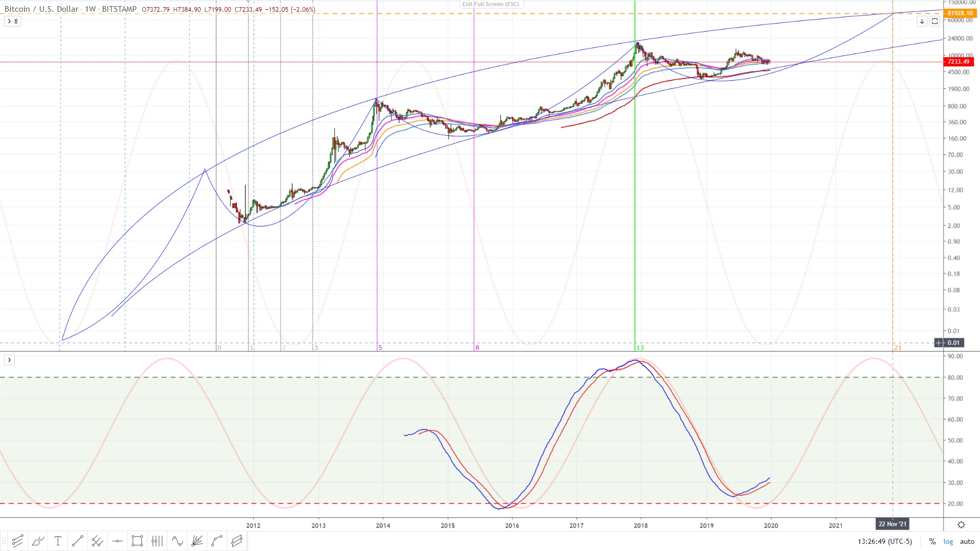Select the Text tool
This screenshot has width=980, height=551.
pos(58,541)
